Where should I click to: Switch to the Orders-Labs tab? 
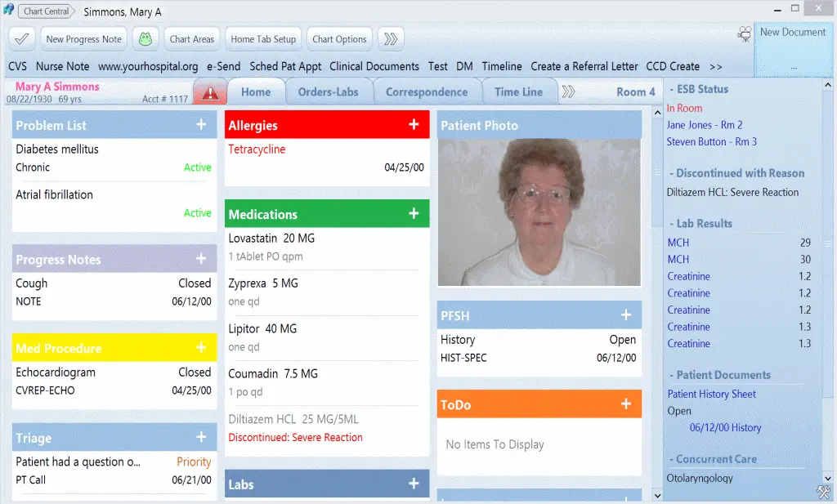click(329, 91)
